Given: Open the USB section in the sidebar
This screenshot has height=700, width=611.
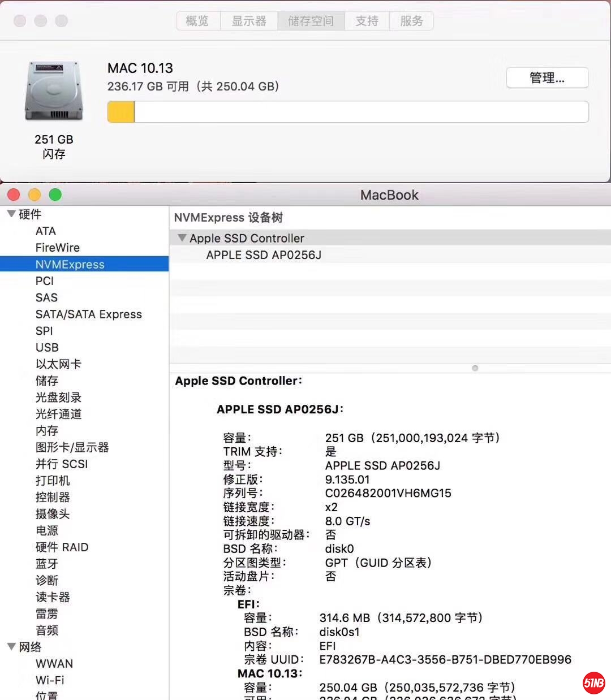Looking at the screenshot, I should pos(47,347).
